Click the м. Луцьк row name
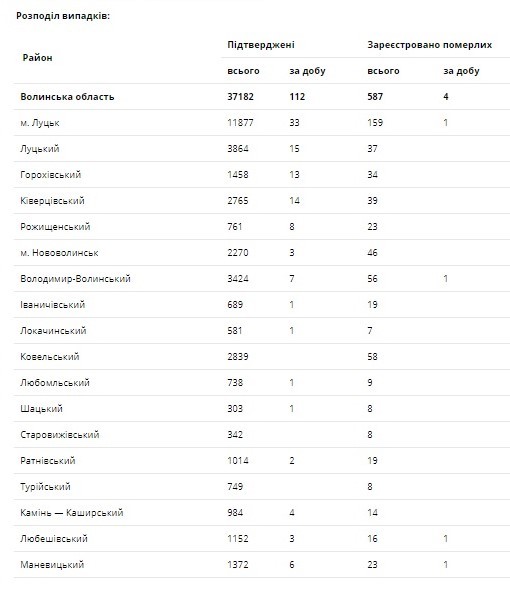 tap(40, 123)
